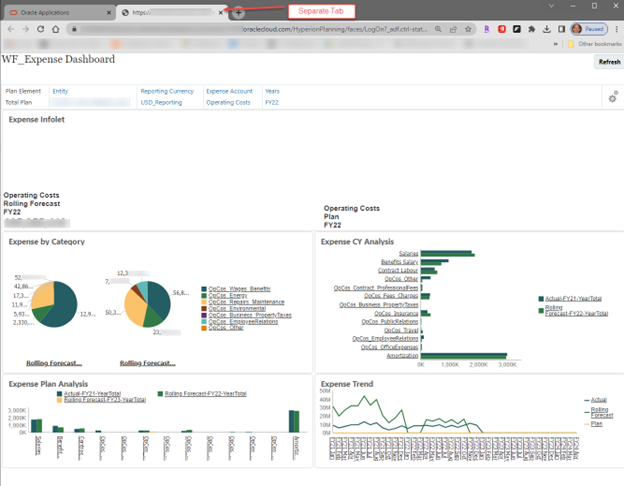Viewport: 624px width, 486px height.
Task: Click Rolling Forecast-FY22-YearTotal legend in CY Analysis
Action: [576, 310]
